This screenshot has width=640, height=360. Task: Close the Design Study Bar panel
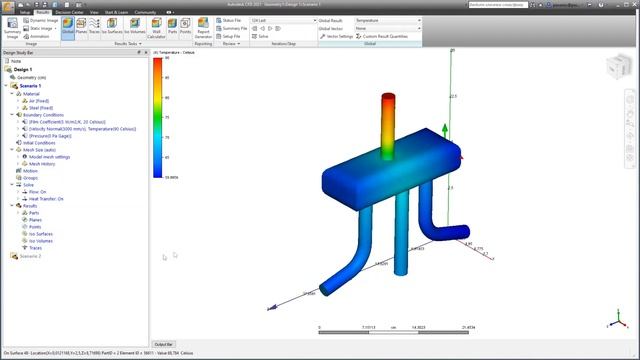[x=146, y=53]
